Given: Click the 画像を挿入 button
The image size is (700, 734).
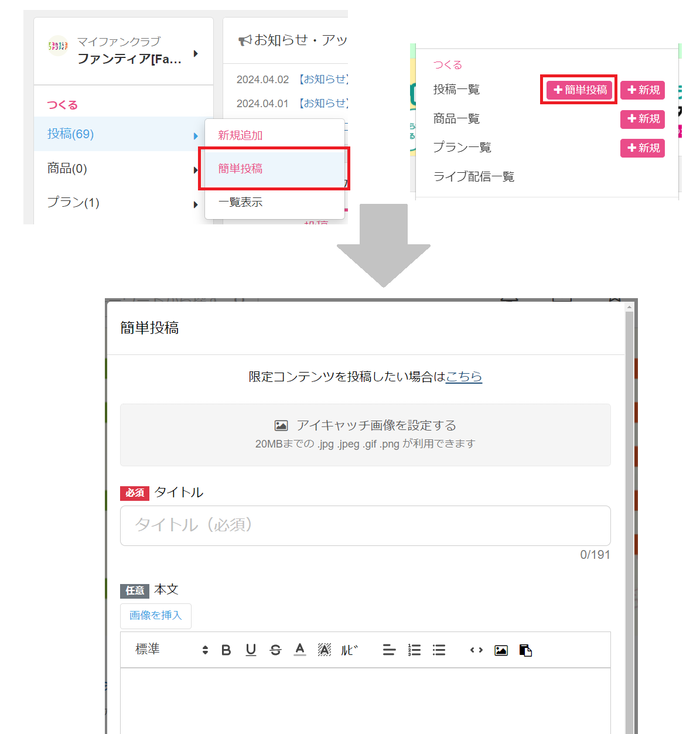Looking at the screenshot, I should (x=155, y=616).
